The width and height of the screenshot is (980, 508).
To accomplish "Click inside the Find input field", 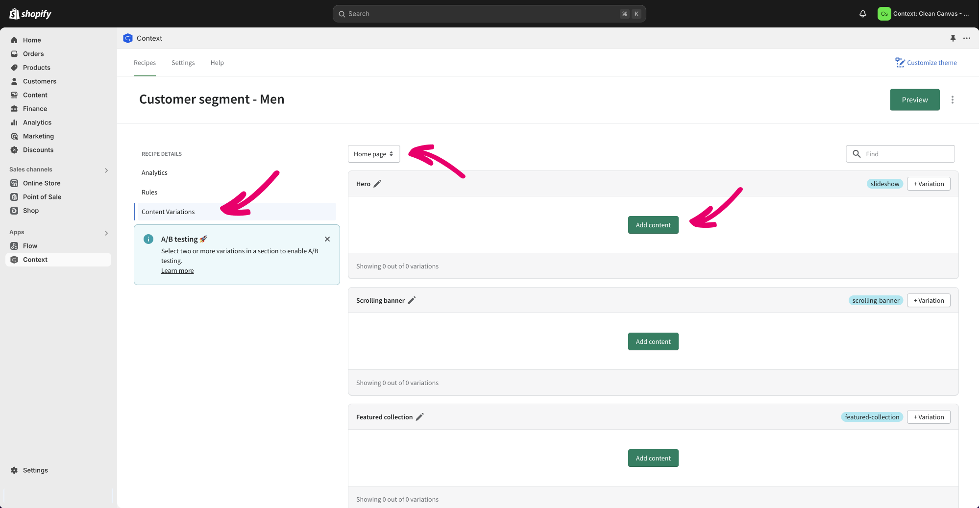I will [x=906, y=154].
